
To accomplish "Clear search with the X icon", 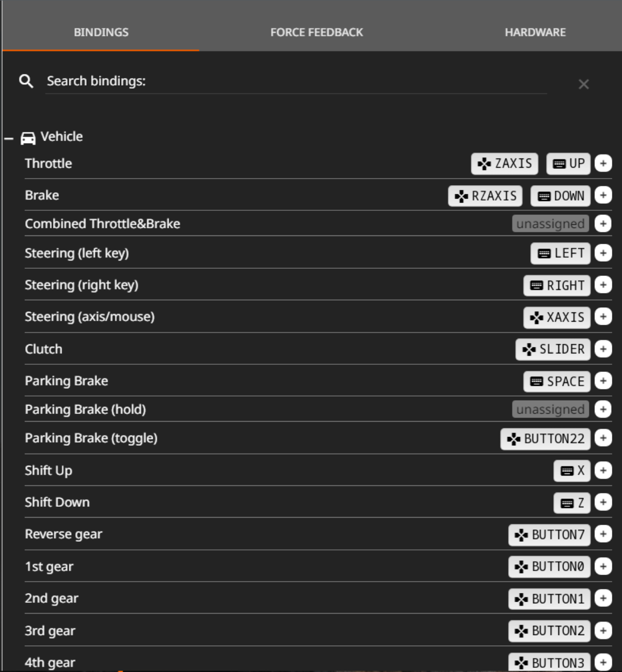I will (x=584, y=84).
